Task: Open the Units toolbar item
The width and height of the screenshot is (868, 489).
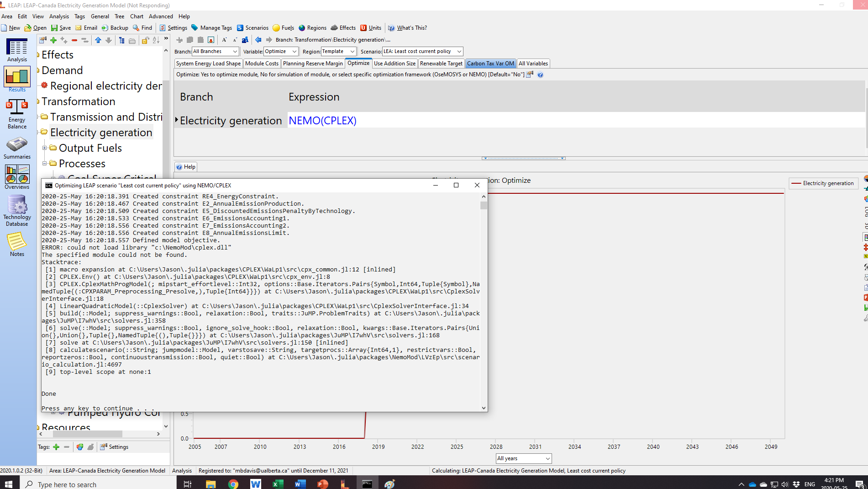Action: pyautogui.click(x=370, y=28)
